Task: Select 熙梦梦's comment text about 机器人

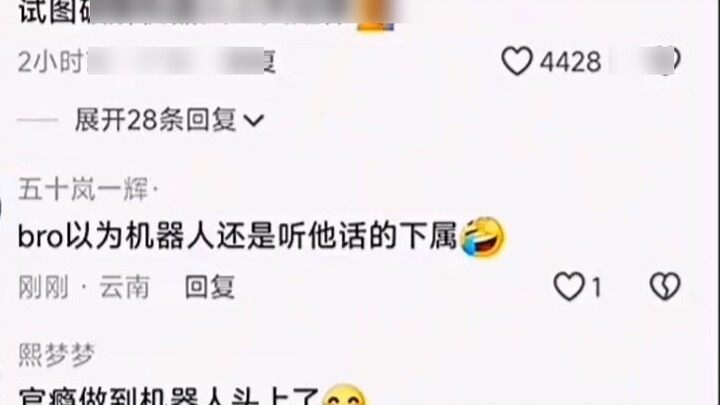Action: 169,397
